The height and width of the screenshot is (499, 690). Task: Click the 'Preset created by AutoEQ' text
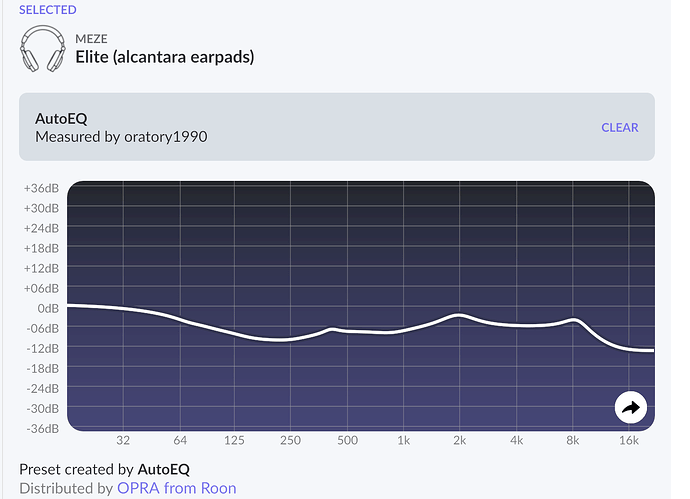[x=104, y=469]
